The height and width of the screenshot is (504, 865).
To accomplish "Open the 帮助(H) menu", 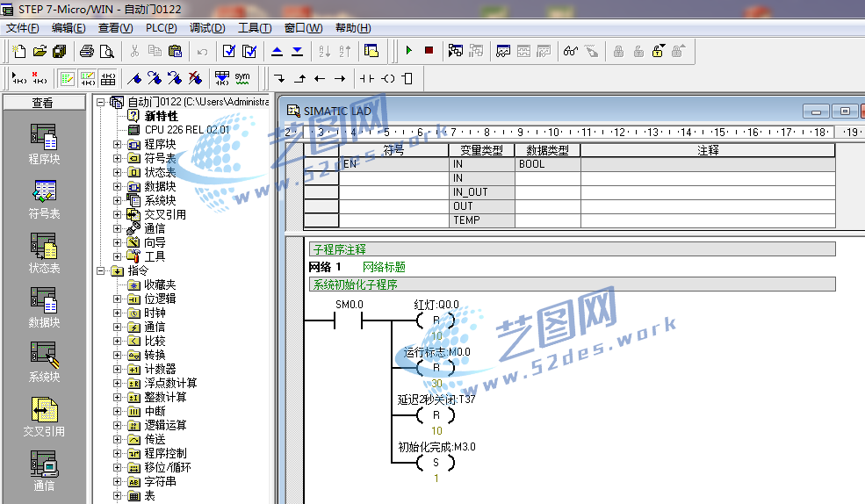I will 353,27.
